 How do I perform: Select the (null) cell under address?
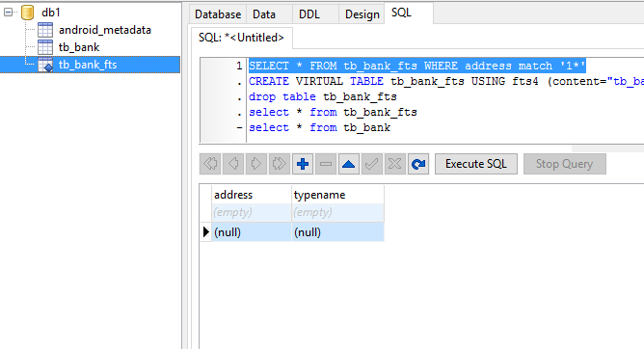point(252,232)
